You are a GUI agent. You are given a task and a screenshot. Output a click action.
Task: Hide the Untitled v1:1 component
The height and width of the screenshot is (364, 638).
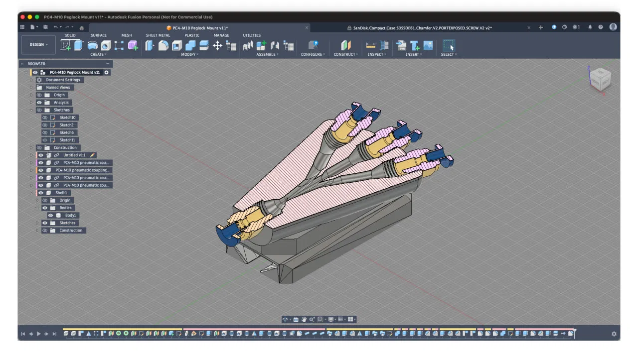(41, 155)
